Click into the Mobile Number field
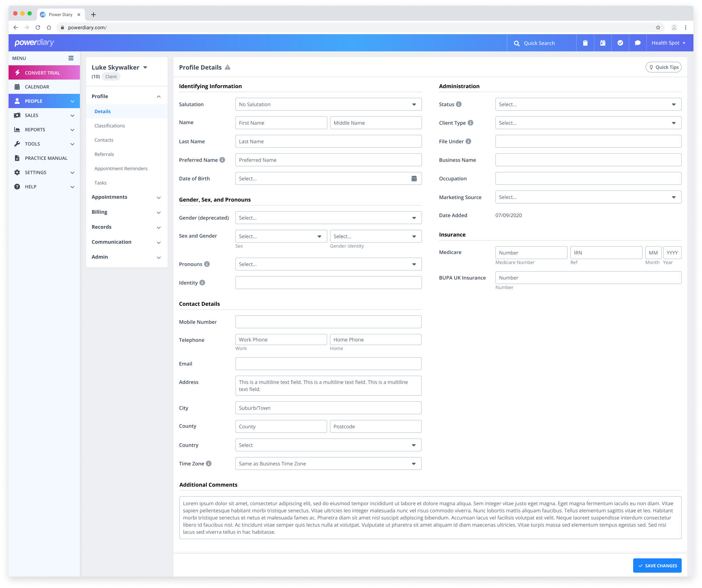702x588 pixels. click(x=328, y=322)
